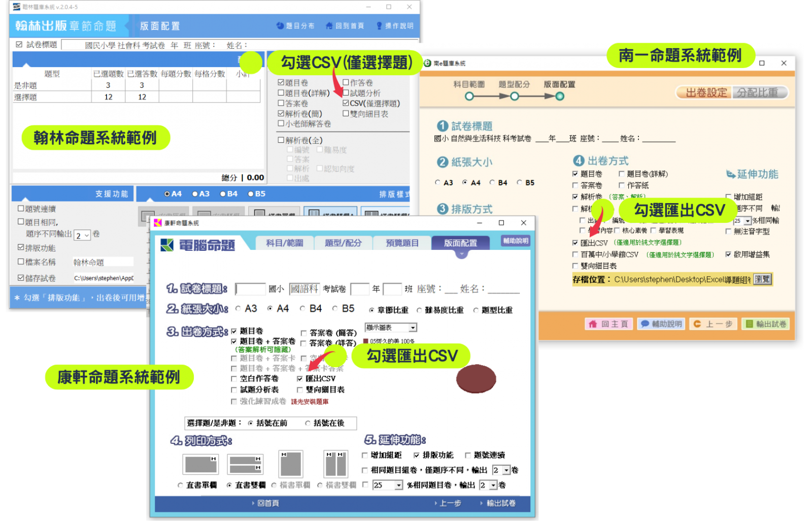The image size is (812, 521).
Task: Click 試卷標題 school name field in 康軒 window
Action: (250, 289)
